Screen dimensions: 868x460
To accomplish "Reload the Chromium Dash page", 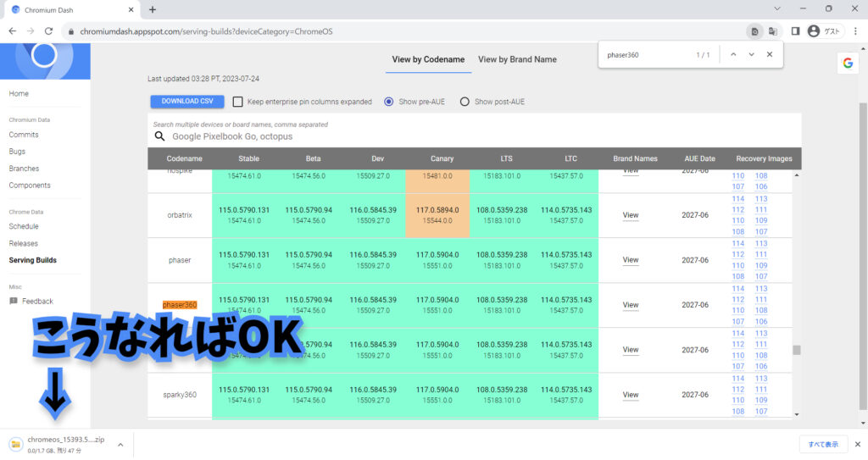I will tap(49, 30).
